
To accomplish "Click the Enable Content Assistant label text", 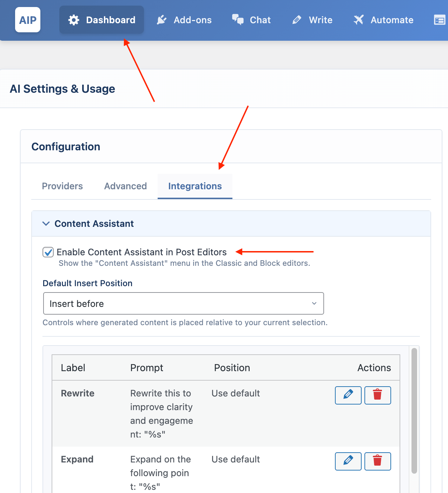I will [x=141, y=252].
